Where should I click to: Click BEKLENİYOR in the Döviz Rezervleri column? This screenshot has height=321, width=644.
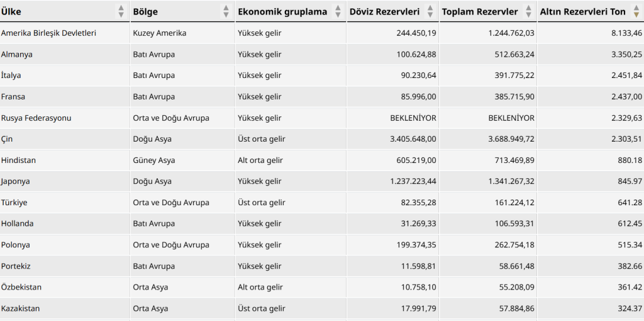(x=413, y=118)
